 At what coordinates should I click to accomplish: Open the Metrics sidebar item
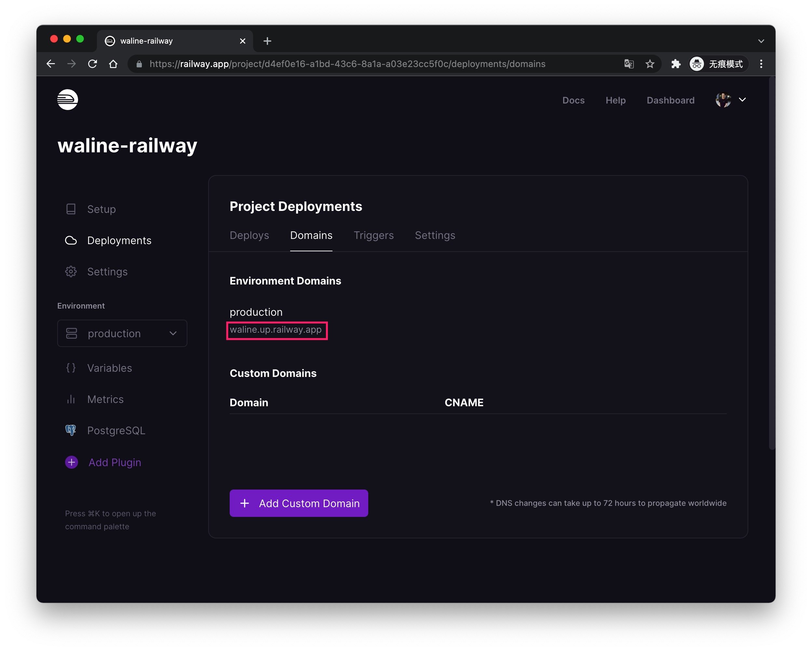(x=105, y=399)
